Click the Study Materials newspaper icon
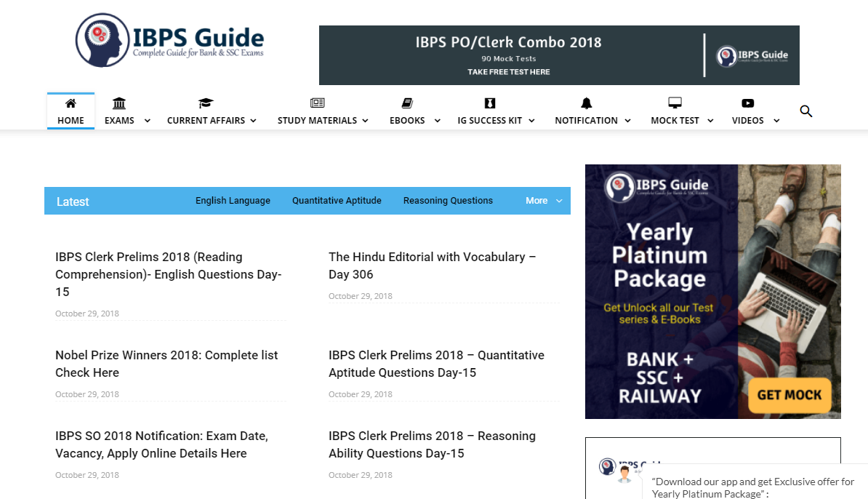 [x=317, y=103]
